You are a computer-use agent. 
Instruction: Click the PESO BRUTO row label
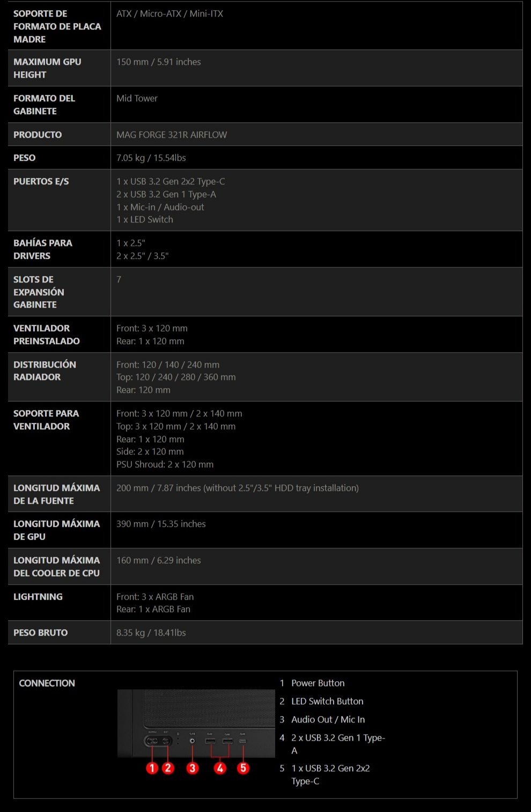[x=41, y=633]
